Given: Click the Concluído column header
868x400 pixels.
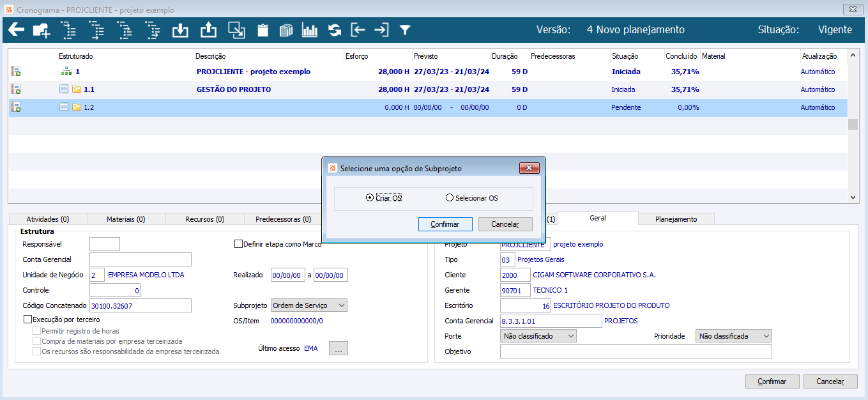Looking at the screenshot, I should click(x=682, y=56).
